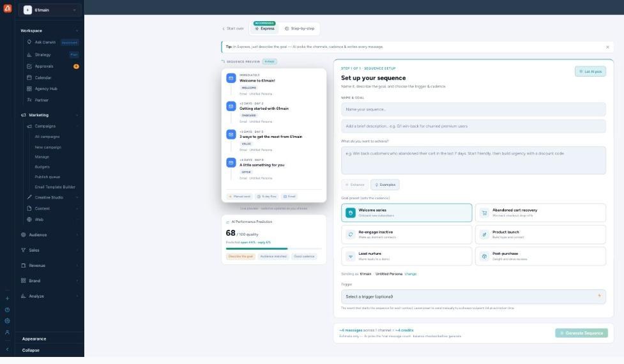Click the Partner people icon
The height and width of the screenshot is (364, 624).
29,100
